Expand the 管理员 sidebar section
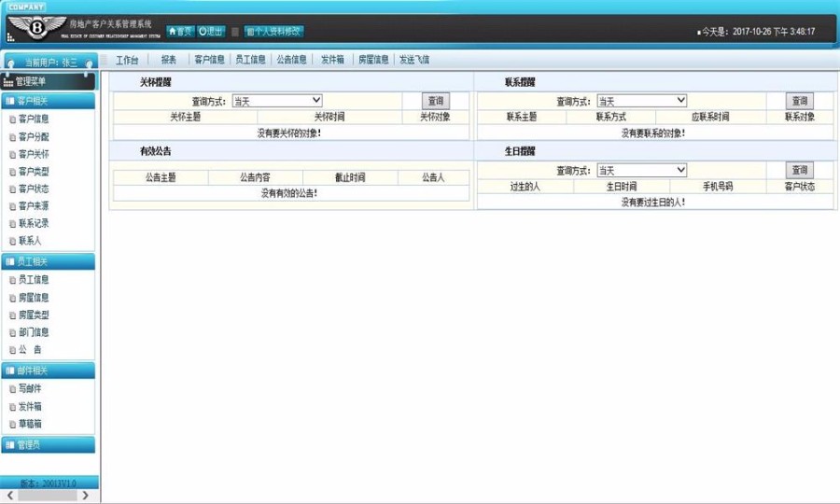This screenshot has width=840, height=504. [x=49, y=444]
